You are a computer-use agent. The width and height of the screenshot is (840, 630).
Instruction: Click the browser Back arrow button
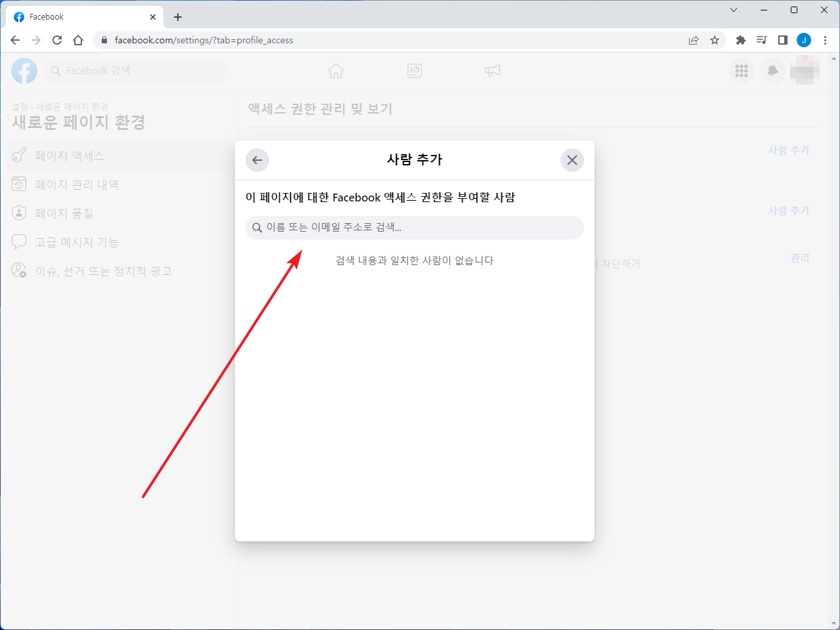click(15, 40)
